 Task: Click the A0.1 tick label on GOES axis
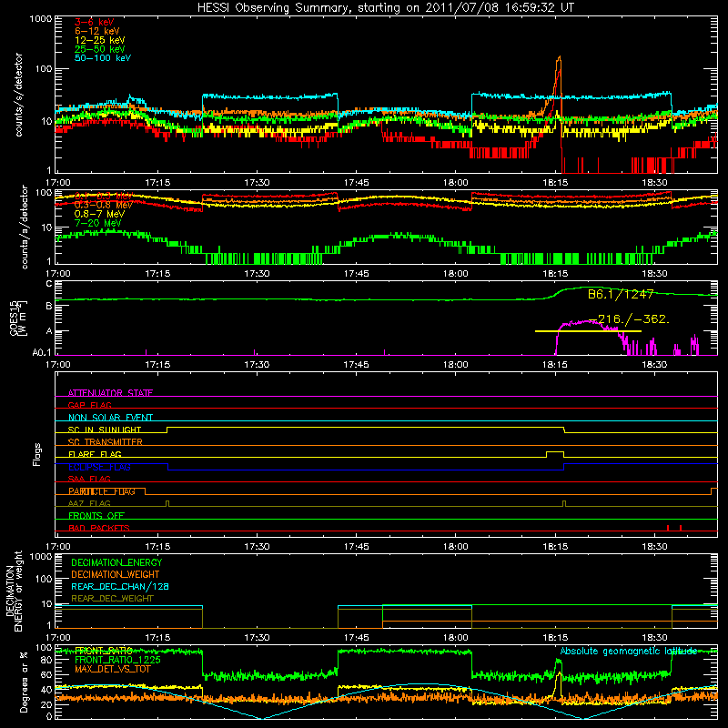coord(42,353)
